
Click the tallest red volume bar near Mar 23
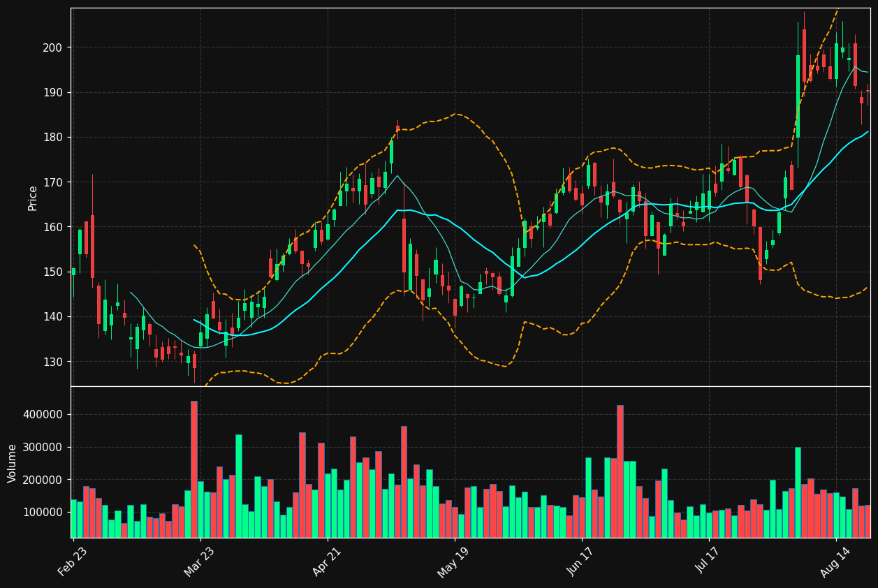pyautogui.click(x=194, y=469)
